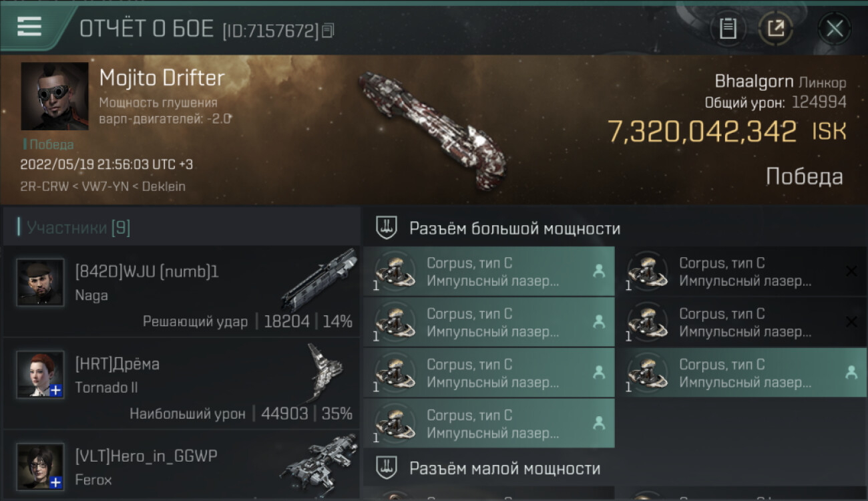Screen dimensions: 868x501
Task: Open the WJU (numb)1 Naga participant entry
Action: coord(181,291)
